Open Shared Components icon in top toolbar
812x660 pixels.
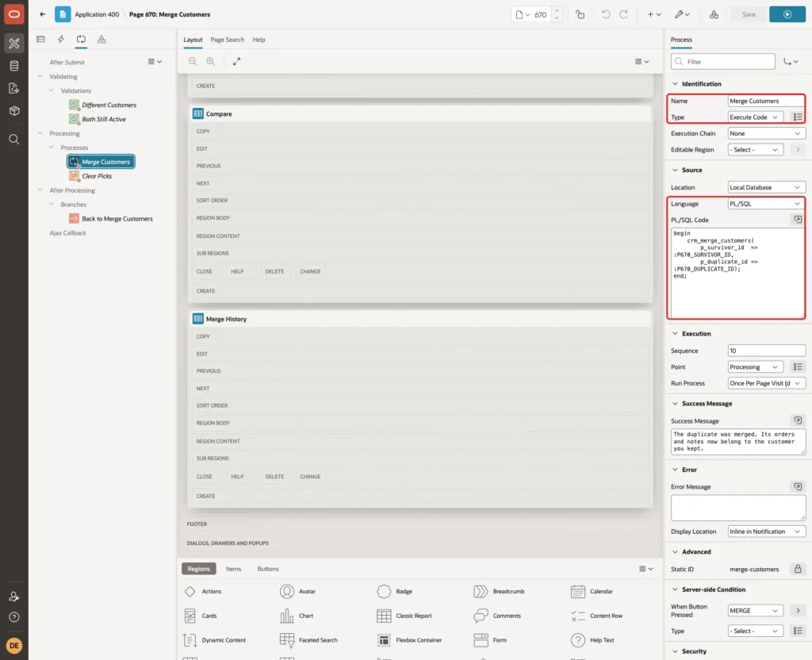(x=714, y=14)
